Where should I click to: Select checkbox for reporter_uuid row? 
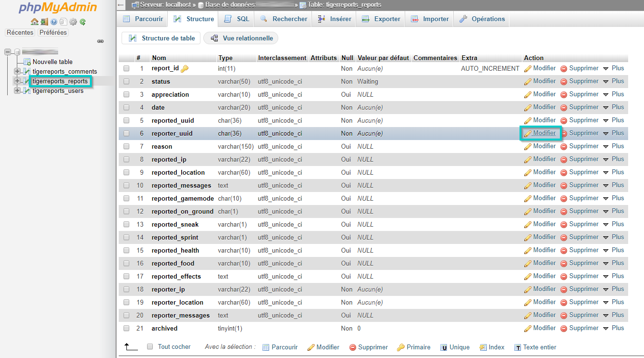(x=126, y=133)
